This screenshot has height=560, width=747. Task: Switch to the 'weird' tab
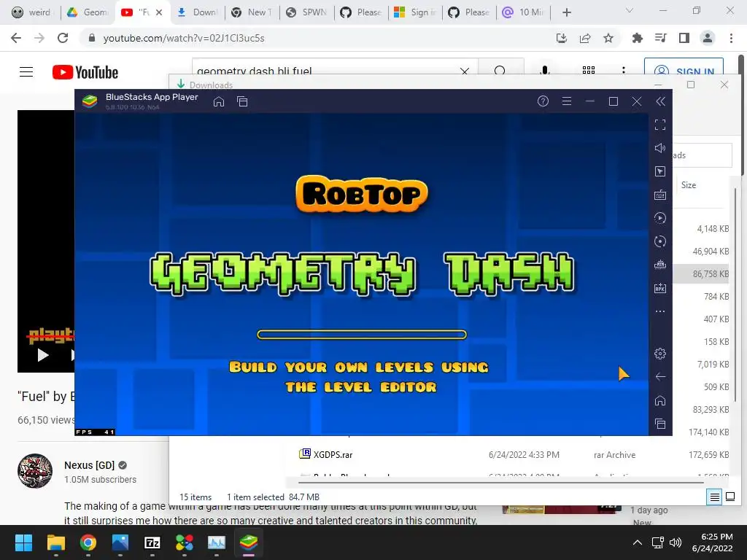(31, 12)
